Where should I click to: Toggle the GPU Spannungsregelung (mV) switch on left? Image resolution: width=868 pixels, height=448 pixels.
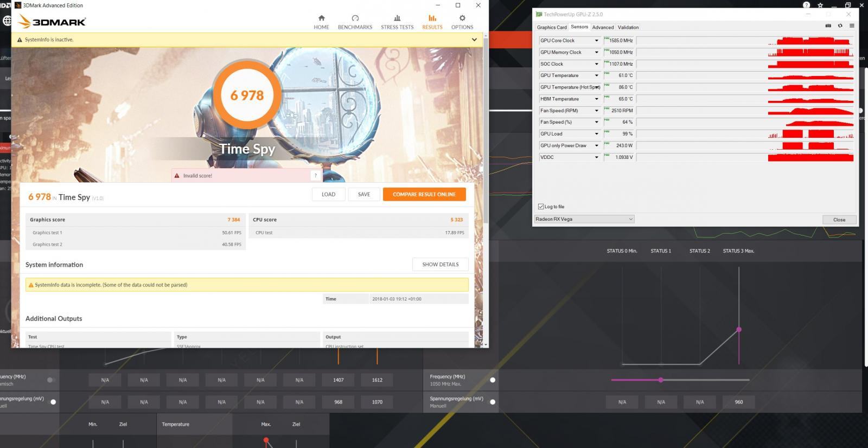click(x=53, y=402)
